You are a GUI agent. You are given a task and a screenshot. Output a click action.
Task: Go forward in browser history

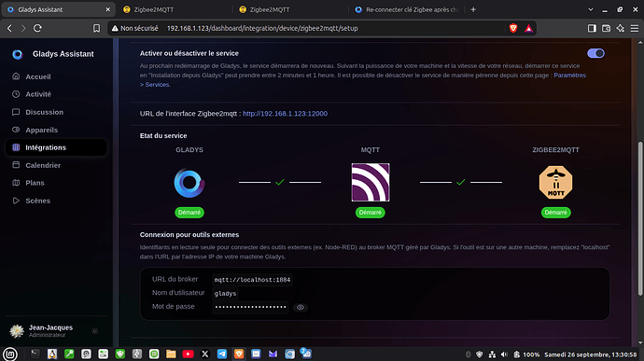tap(23, 28)
